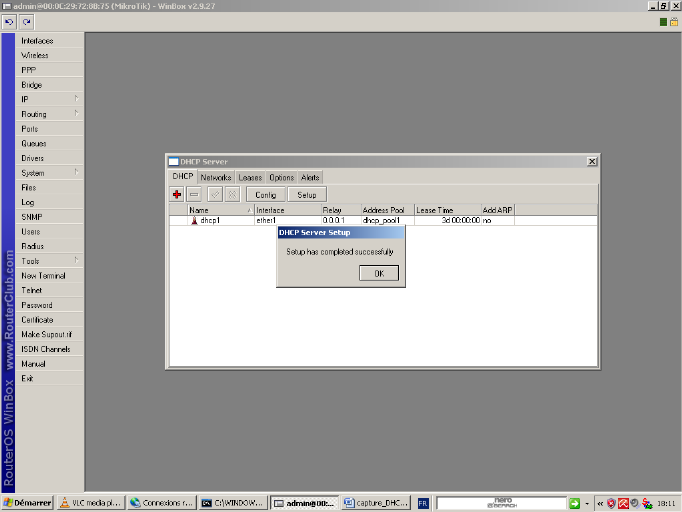Screen dimensions: 682x512
Task: Click the Nero search input field
Action: pyautogui.click(x=501, y=503)
